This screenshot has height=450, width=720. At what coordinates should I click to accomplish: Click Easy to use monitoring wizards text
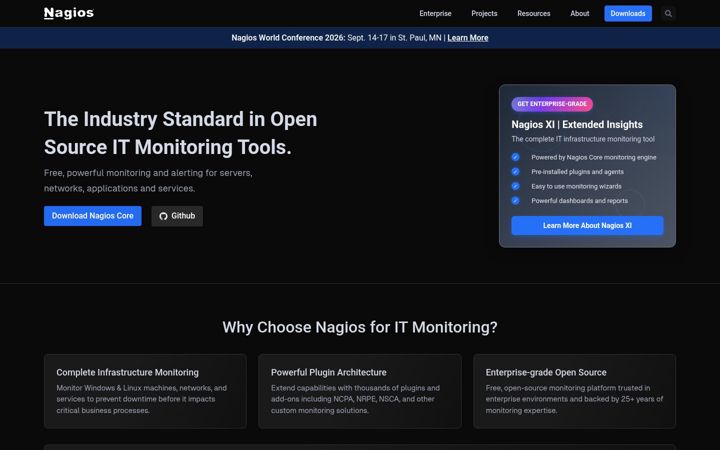[576, 186]
